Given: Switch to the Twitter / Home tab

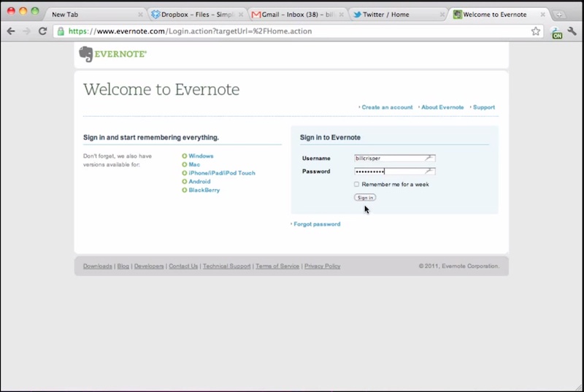Looking at the screenshot, I should (391, 15).
